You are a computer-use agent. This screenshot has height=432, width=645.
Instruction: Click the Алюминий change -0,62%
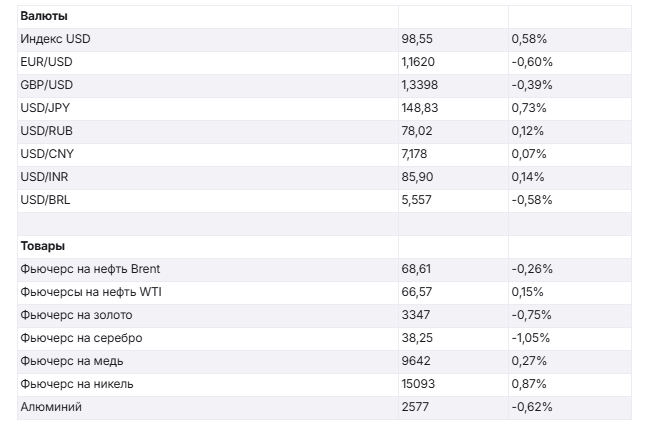[531, 407]
